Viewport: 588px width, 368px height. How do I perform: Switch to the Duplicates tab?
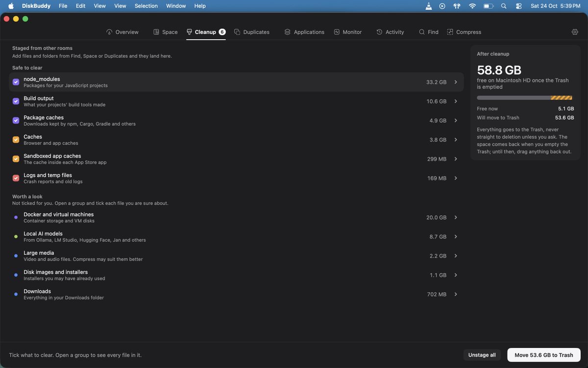[x=252, y=32]
